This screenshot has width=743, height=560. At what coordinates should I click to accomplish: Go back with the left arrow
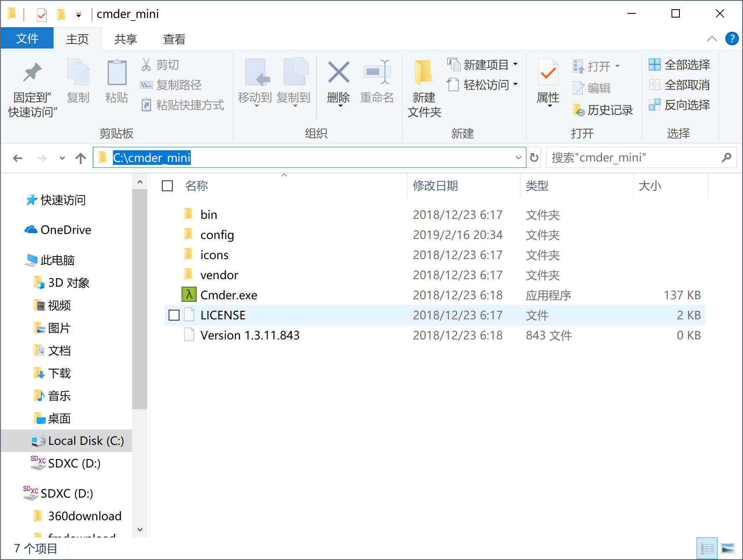tap(18, 158)
